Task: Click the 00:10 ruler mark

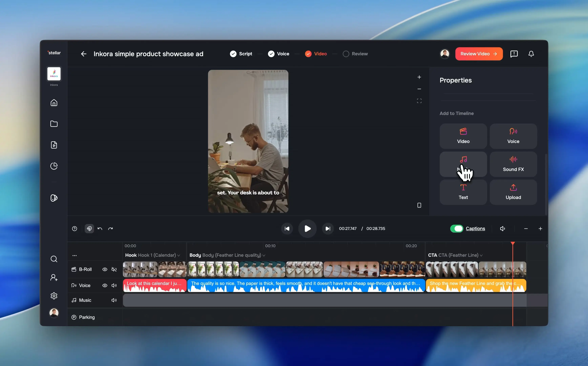Action: (x=270, y=246)
